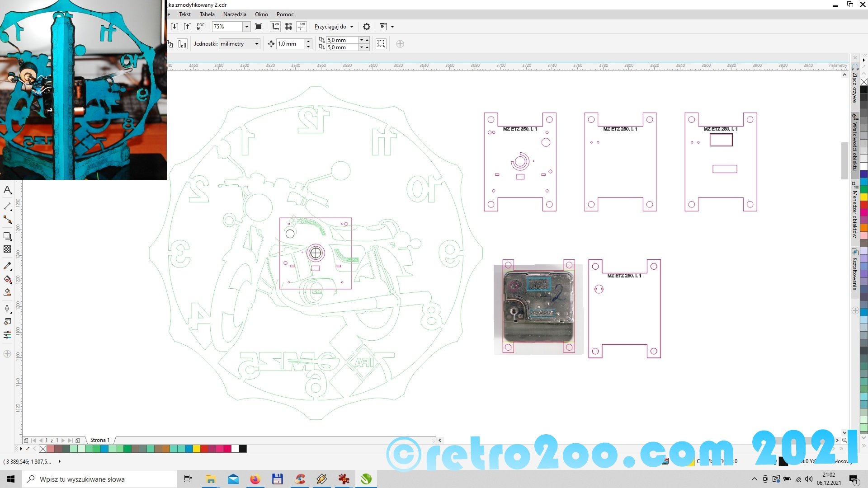Open the Tabela menu
The height and width of the screenshot is (488, 868).
(x=207, y=14)
